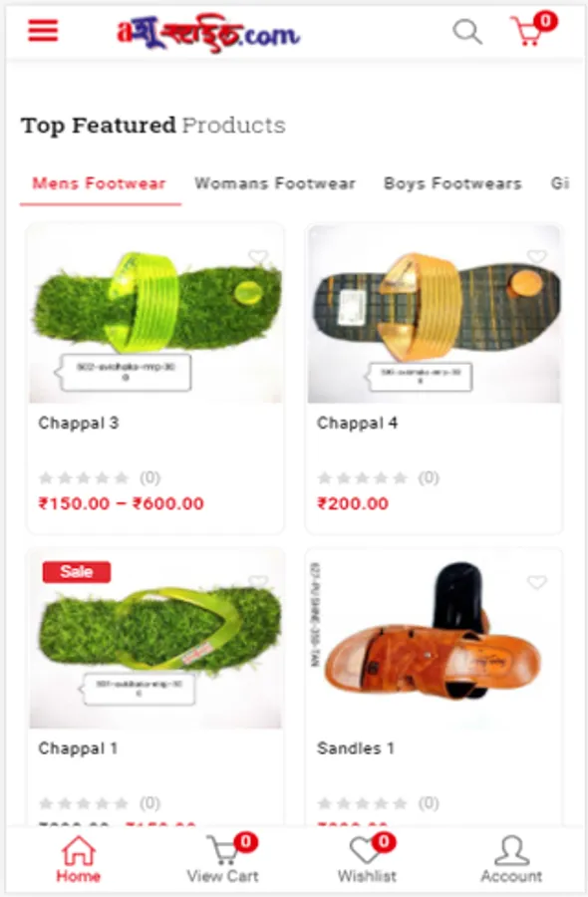Click the brown Sandles 1 product image
The width and height of the screenshot is (588, 897).
435,639
